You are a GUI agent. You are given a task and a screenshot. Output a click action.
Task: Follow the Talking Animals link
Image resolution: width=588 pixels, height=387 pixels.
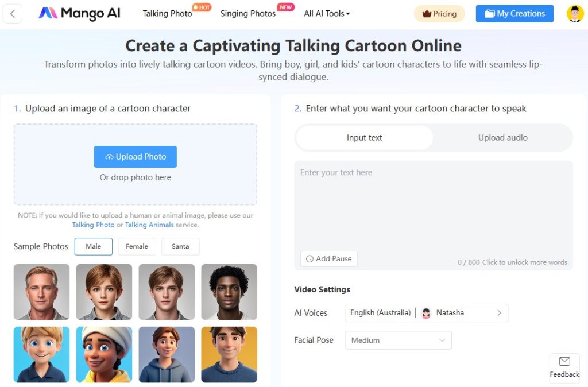149,225
